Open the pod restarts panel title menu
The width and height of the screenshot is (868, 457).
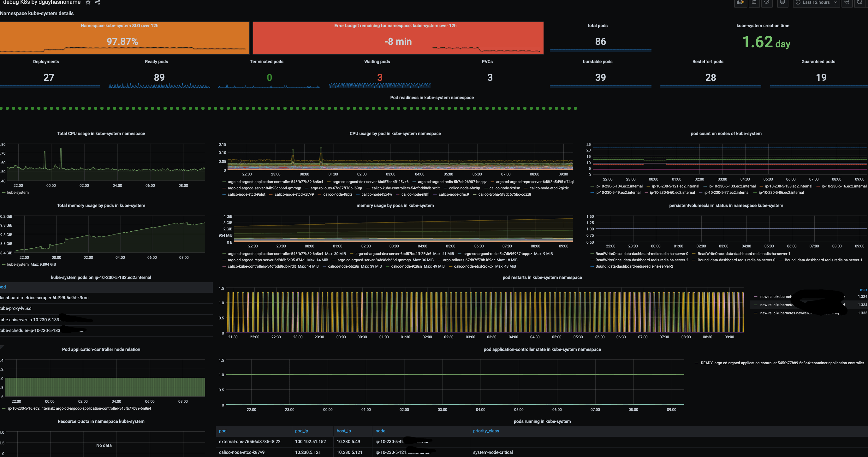[x=542, y=277]
